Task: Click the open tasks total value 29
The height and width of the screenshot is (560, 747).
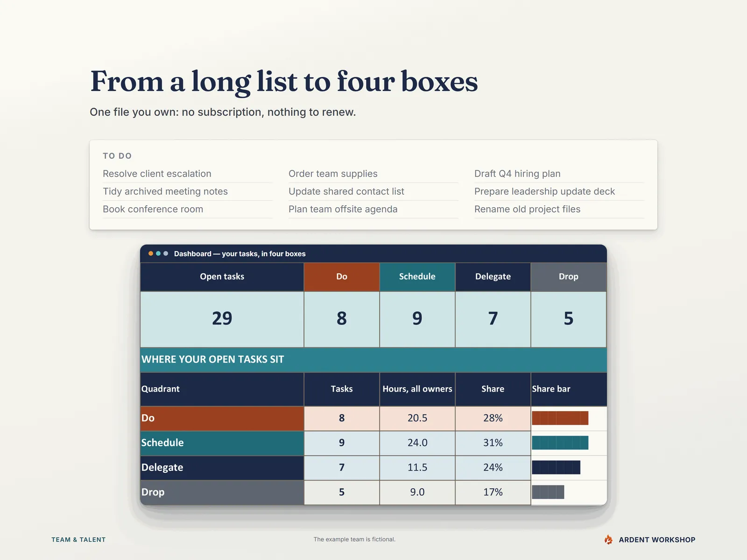Action: tap(222, 319)
